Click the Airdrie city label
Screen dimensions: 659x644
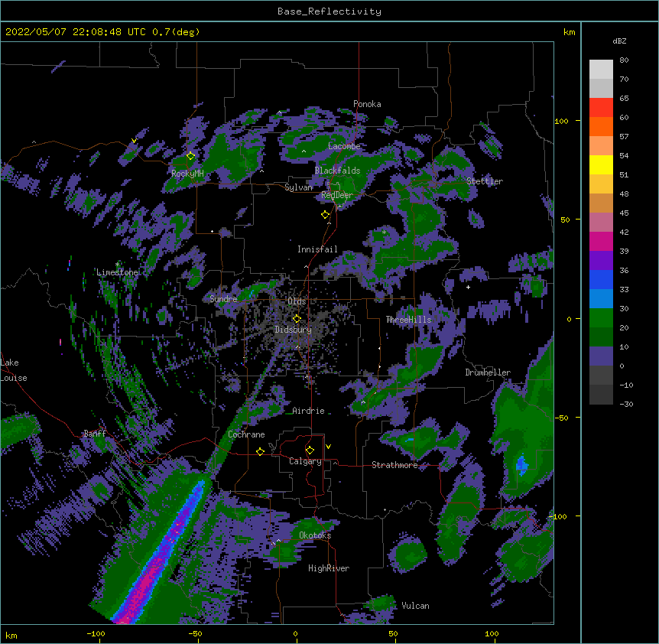[x=308, y=411]
